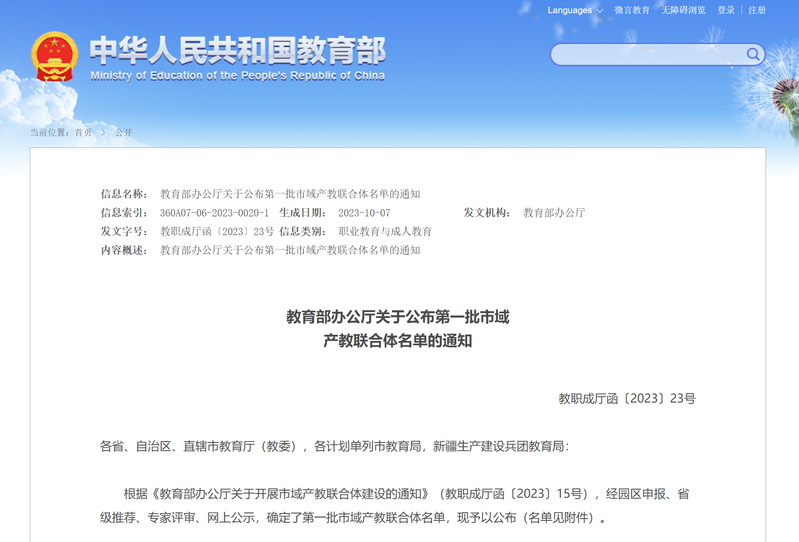Image resolution: width=799 pixels, height=542 pixels.
Task: Open the 微言教育 link
Action: click(x=632, y=10)
